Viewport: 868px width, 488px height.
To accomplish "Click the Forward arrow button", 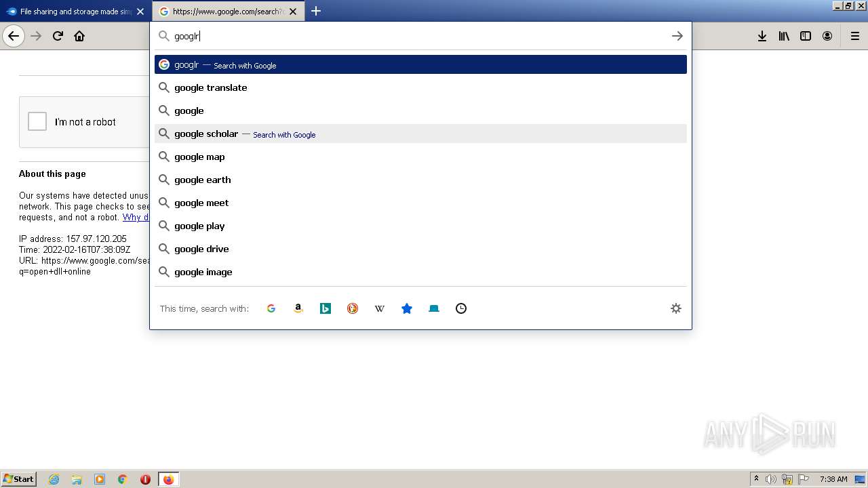I will [x=37, y=36].
